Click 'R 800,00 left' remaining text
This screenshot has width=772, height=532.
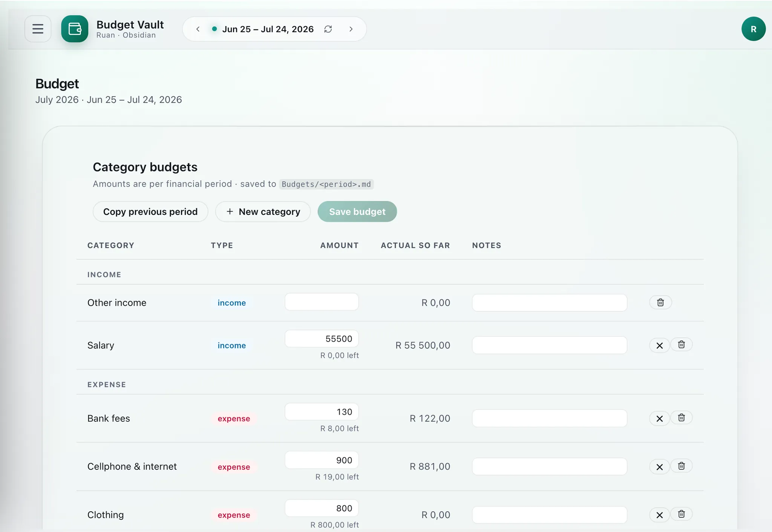334,525
